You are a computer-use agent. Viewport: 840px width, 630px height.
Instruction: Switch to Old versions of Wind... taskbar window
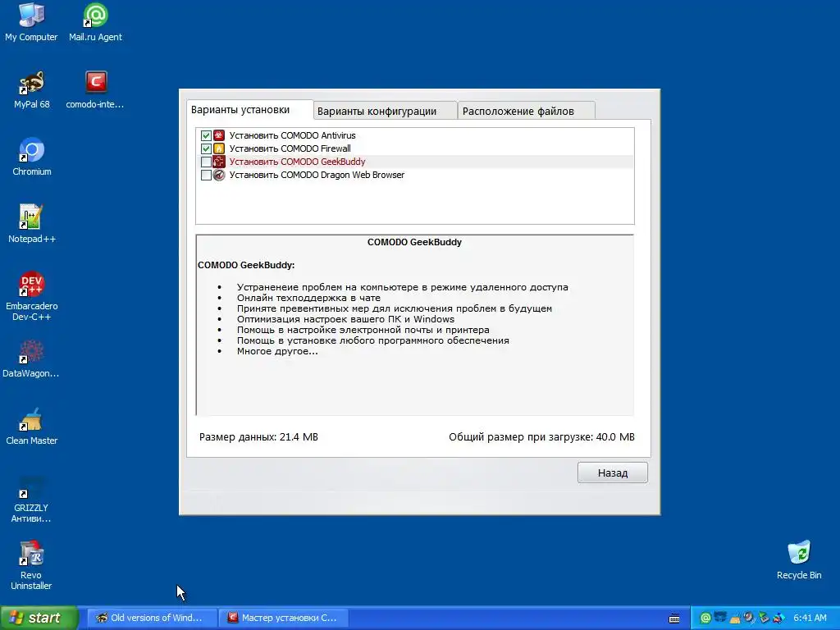pyautogui.click(x=152, y=619)
